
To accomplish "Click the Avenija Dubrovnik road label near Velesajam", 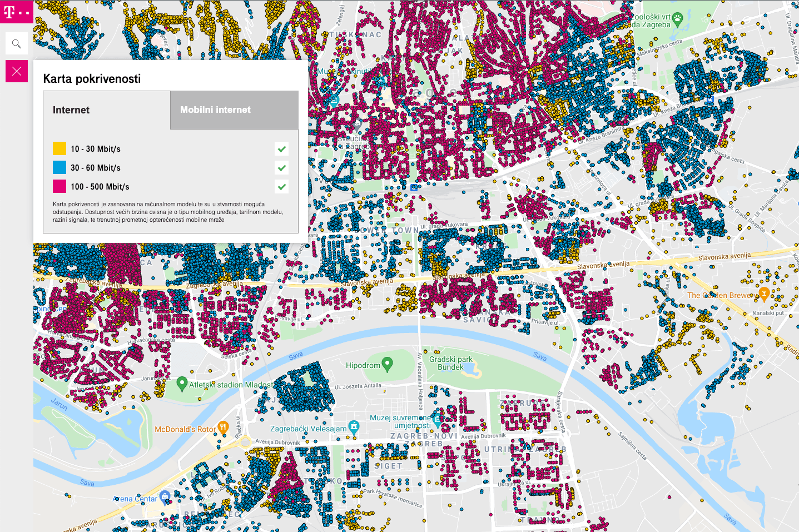I will (x=277, y=442).
